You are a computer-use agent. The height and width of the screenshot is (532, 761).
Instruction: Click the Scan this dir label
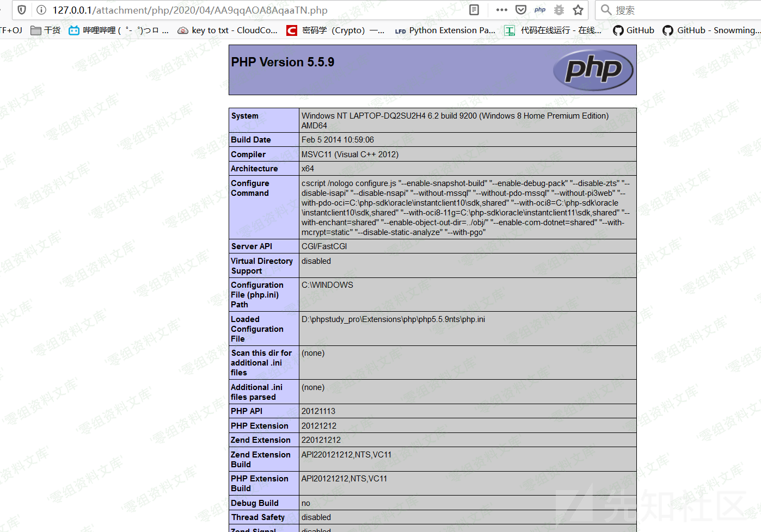coord(261,363)
